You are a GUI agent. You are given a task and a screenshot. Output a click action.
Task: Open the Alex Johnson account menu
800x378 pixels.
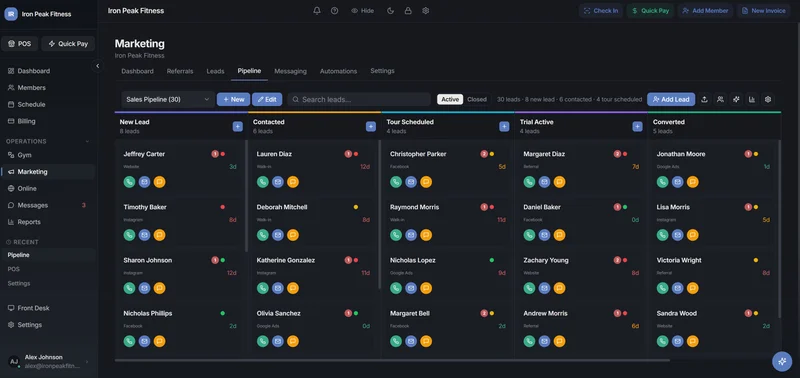coord(48,362)
